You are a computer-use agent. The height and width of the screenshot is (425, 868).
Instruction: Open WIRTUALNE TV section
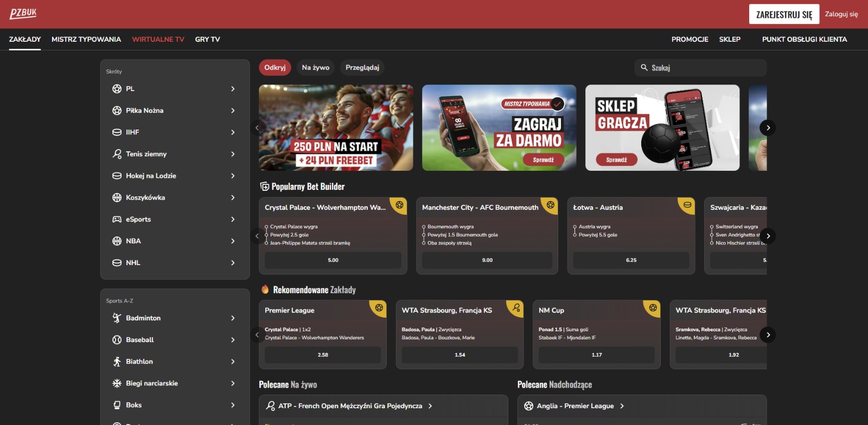click(158, 39)
